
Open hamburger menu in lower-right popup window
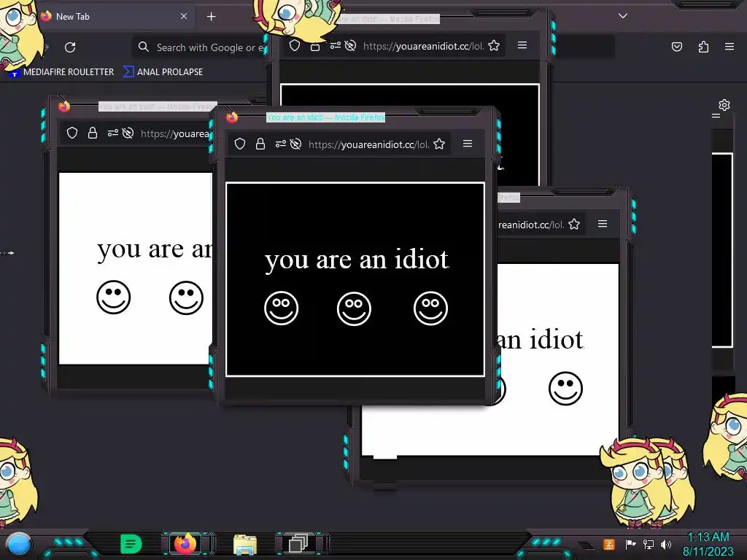pyautogui.click(x=603, y=224)
